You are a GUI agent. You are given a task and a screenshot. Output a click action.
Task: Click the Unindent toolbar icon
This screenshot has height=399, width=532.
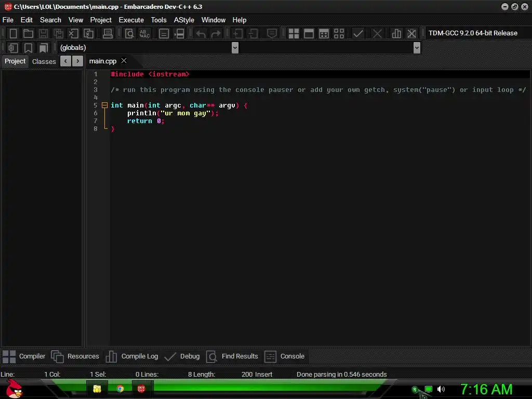[x=253, y=33]
